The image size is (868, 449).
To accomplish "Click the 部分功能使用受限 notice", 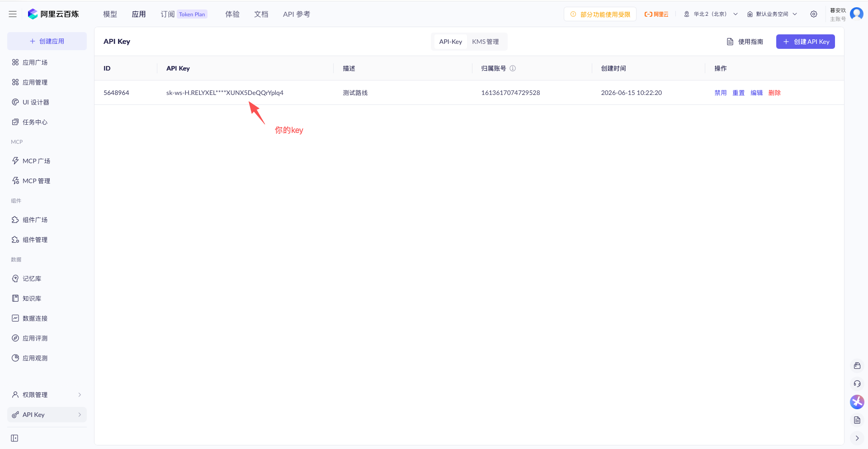I will pyautogui.click(x=600, y=14).
